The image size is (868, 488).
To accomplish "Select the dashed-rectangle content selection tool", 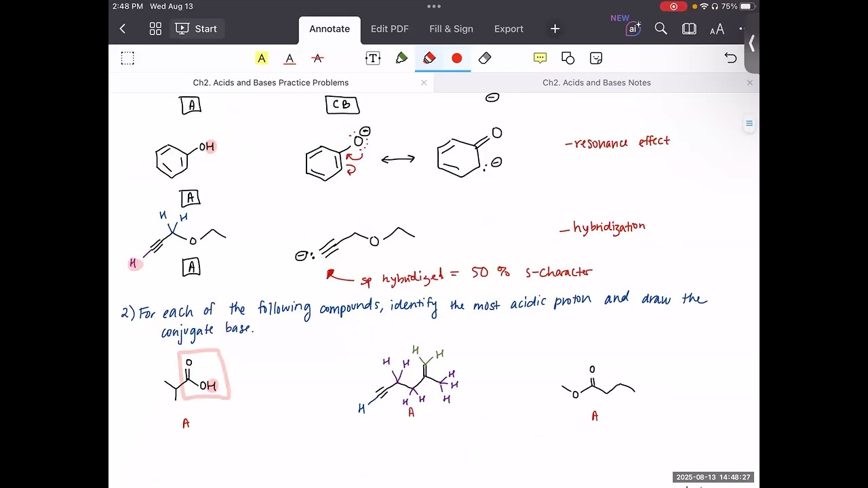I will 127,58.
